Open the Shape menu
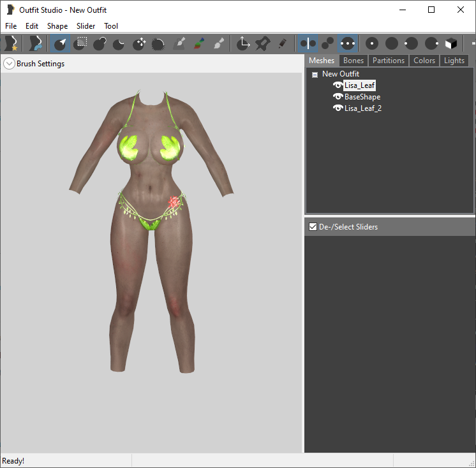476x468 pixels. tap(57, 26)
